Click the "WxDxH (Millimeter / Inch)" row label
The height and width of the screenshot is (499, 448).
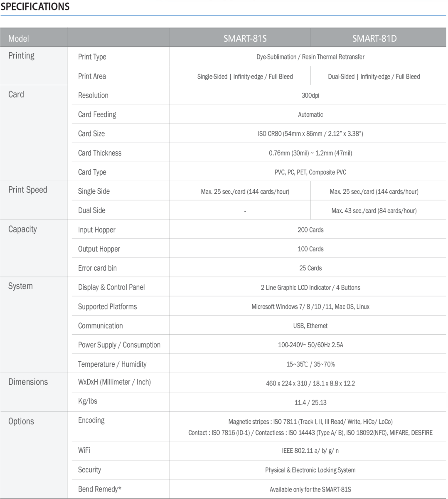(114, 382)
